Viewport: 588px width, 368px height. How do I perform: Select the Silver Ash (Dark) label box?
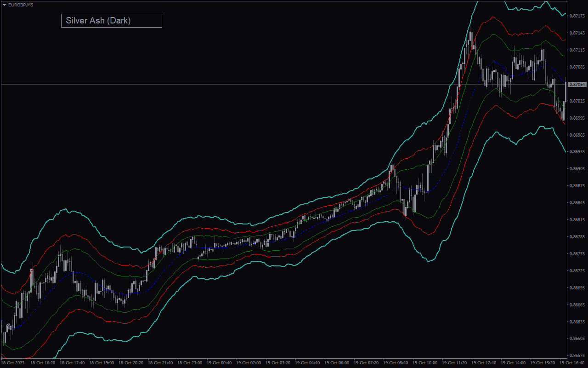[x=112, y=21]
